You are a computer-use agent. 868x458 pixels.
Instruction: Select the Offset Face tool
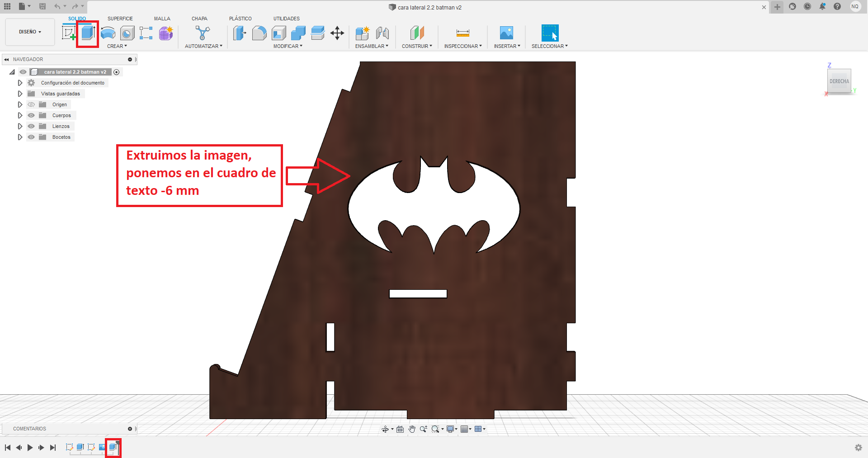(318, 33)
